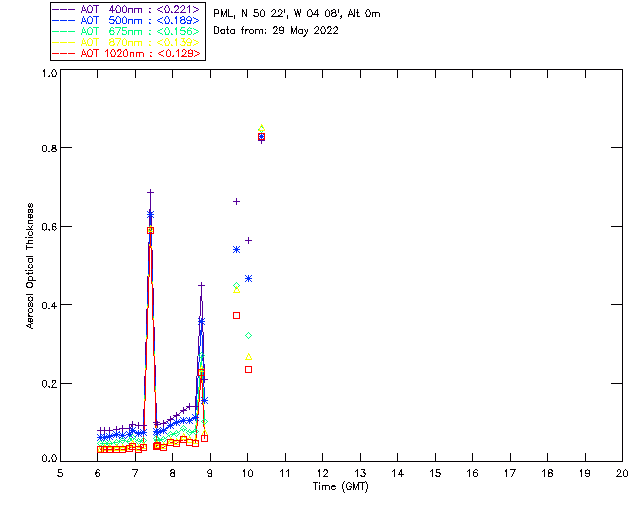Click the 0.2 y-axis tick label

pos(49,384)
